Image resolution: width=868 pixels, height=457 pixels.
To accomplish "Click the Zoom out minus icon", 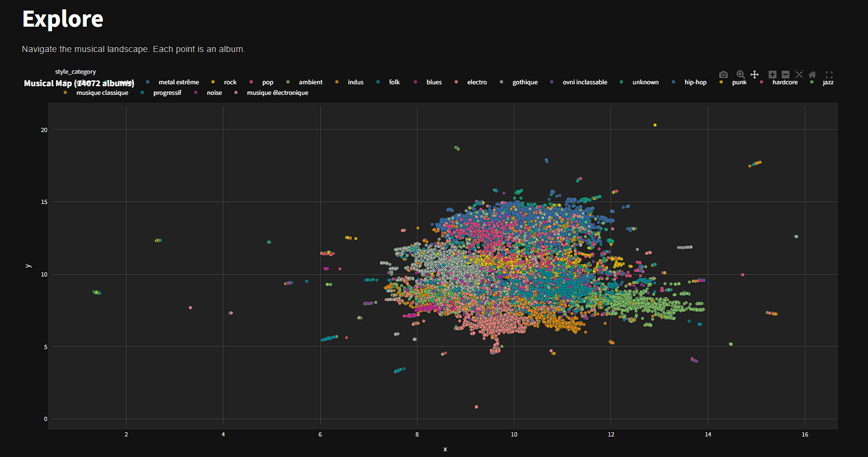I will [785, 74].
